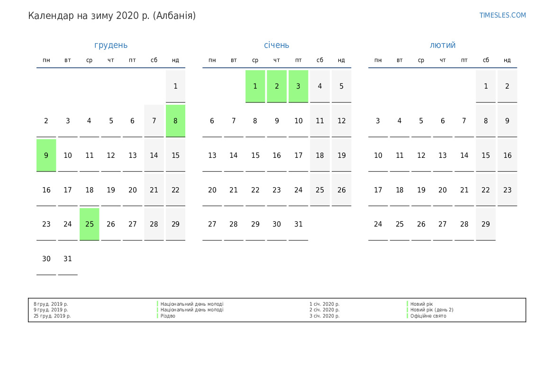Click December 31 in грудень
The height and width of the screenshot is (392, 554).
point(68,259)
